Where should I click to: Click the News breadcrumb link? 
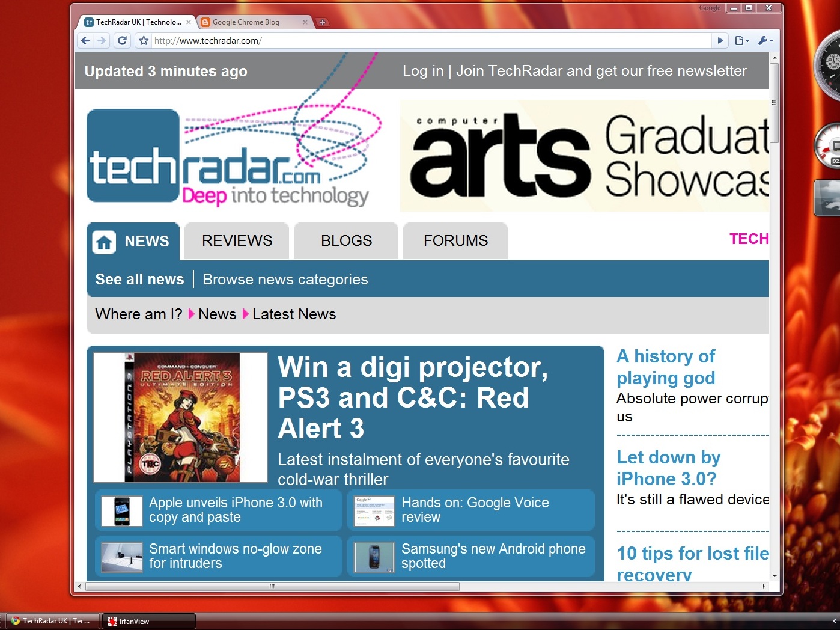pyautogui.click(x=217, y=314)
